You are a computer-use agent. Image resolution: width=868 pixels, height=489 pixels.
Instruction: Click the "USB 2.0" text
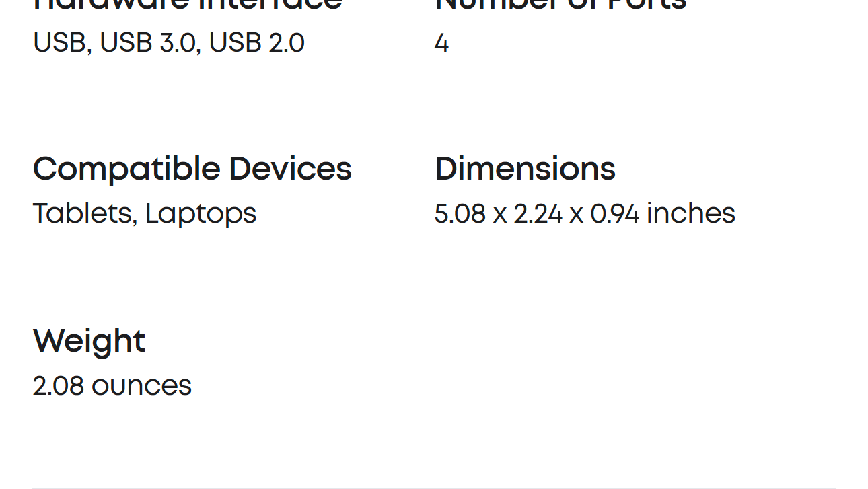coord(256,43)
